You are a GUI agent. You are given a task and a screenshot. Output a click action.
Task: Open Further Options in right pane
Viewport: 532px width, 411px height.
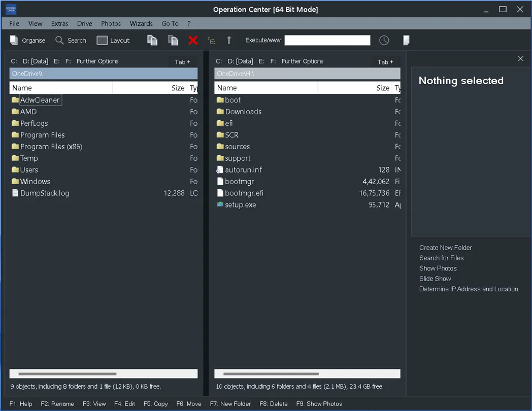coord(302,61)
